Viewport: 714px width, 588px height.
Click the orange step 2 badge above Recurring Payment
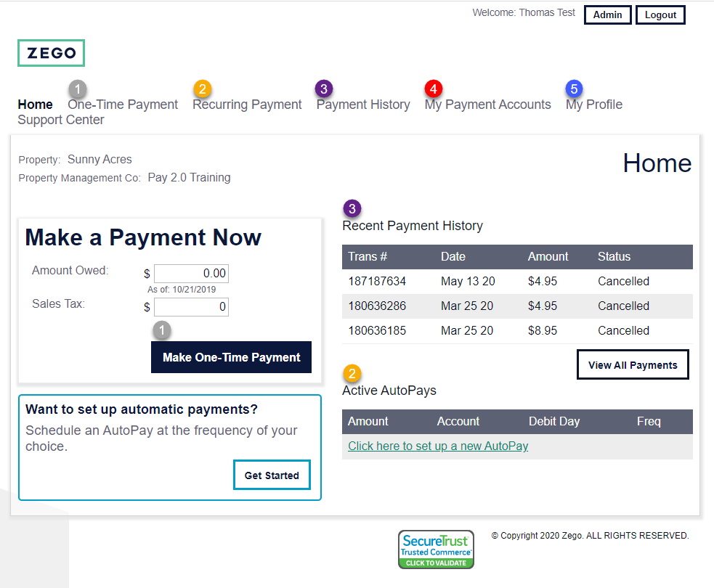[201, 89]
